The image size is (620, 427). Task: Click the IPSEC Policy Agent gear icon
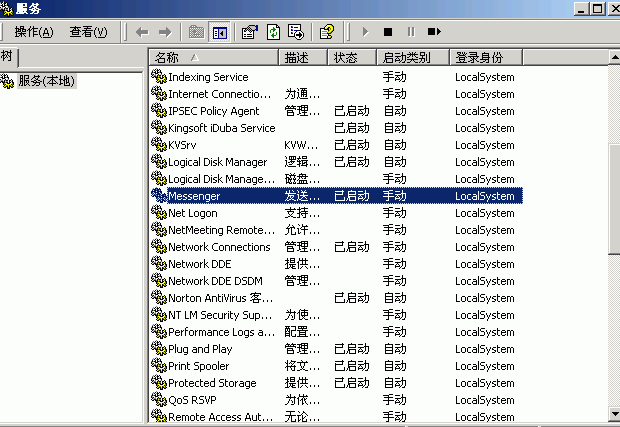tap(159, 110)
